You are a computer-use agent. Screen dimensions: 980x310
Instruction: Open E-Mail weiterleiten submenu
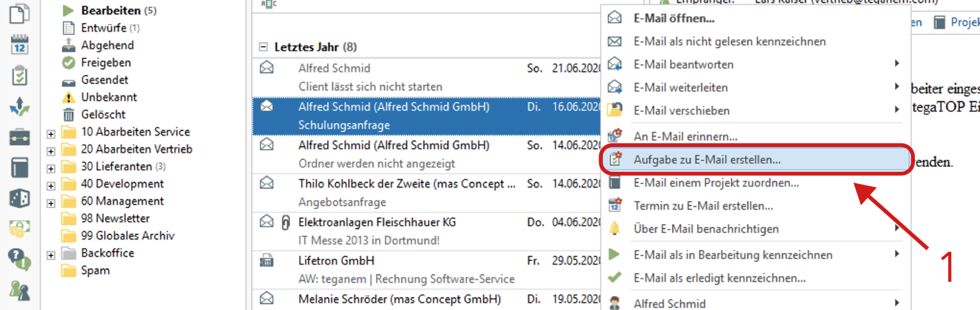pyautogui.click(x=755, y=87)
